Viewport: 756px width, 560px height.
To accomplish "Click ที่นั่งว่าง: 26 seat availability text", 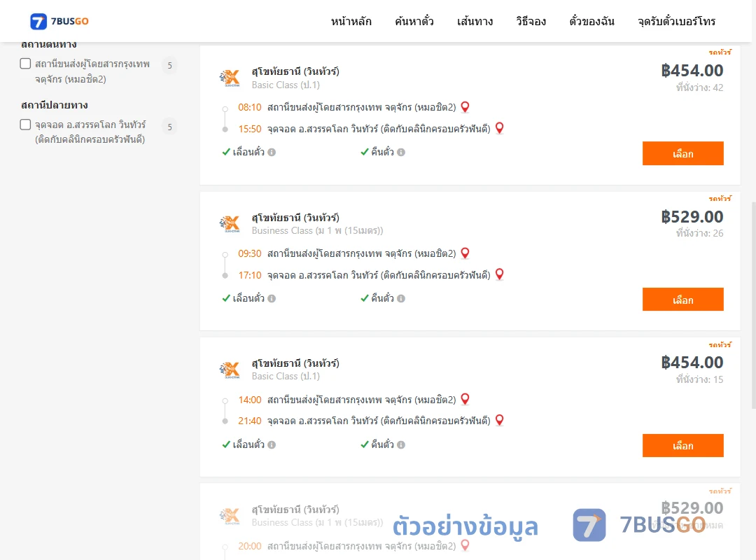I will (699, 234).
